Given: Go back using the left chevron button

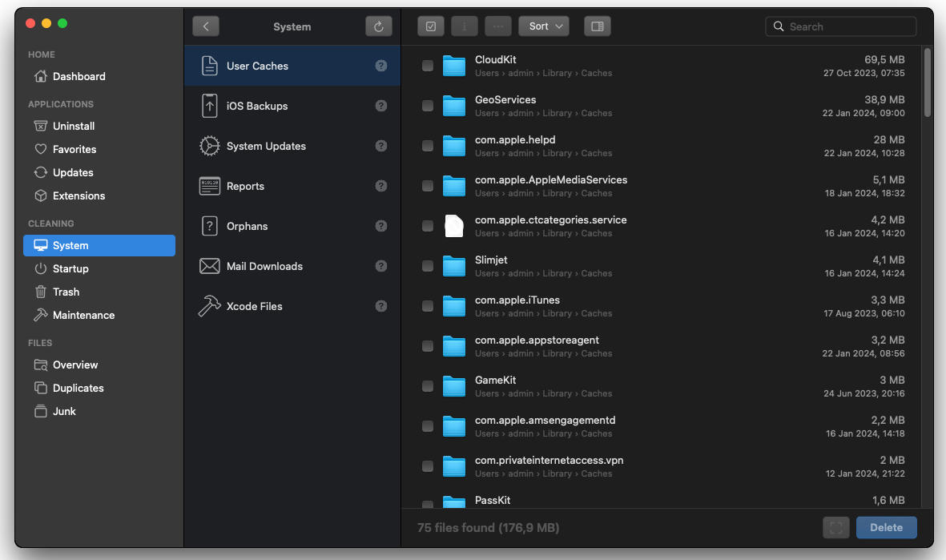Looking at the screenshot, I should pyautogui.click(x=206, y=26).
